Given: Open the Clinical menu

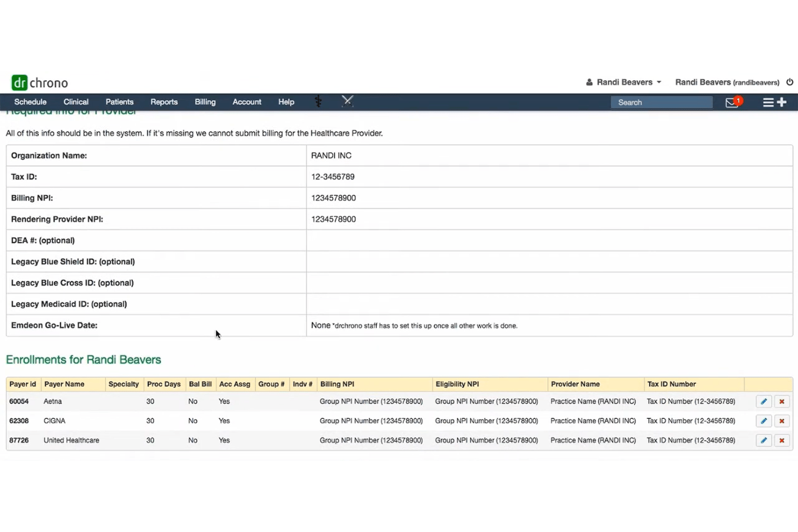Looking at the screenshot, I should [76, 102].
